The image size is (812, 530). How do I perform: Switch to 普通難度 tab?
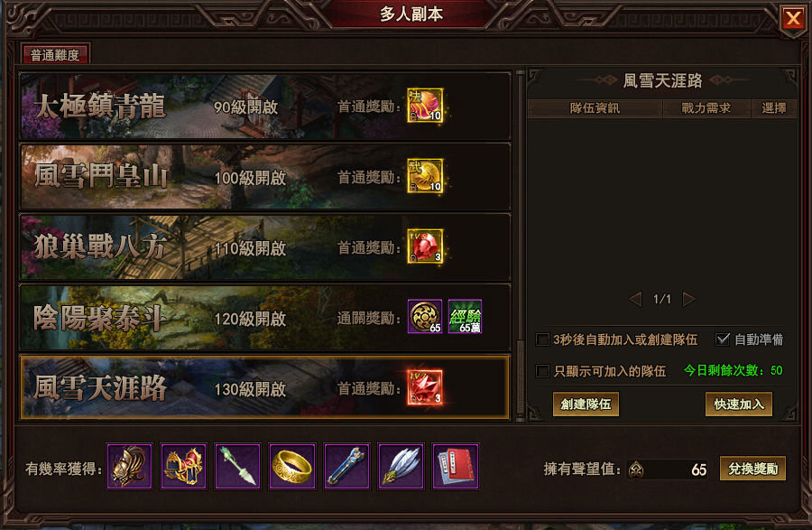55,54
